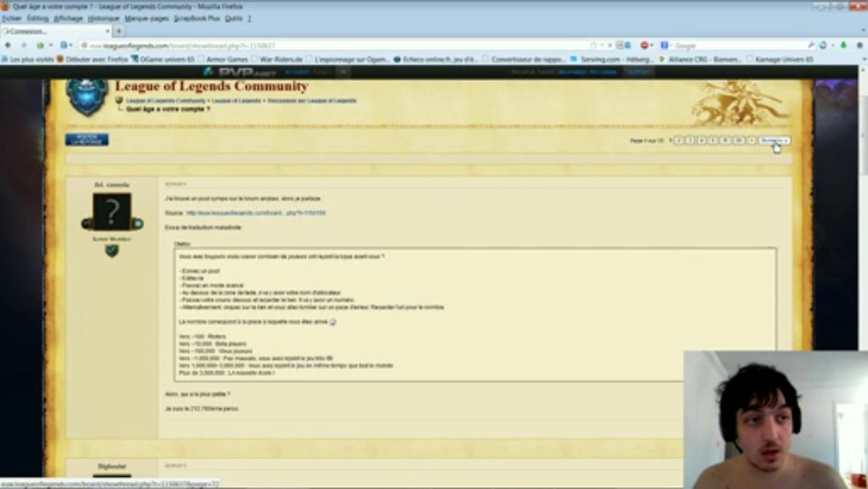This screenshot has height=489, width=868.
Task: Open War-Riders.de bookmark
Action: point(277,60)
